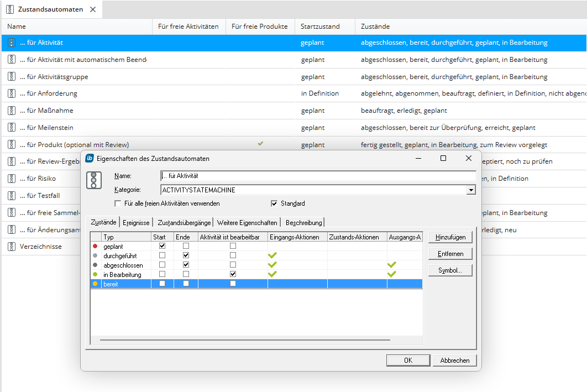Image resolution: width=587 pixels, height=392 pixels.
Task: Click the red dot icon for geplant state
Action: pyautogui.click(x=96, y=246)
